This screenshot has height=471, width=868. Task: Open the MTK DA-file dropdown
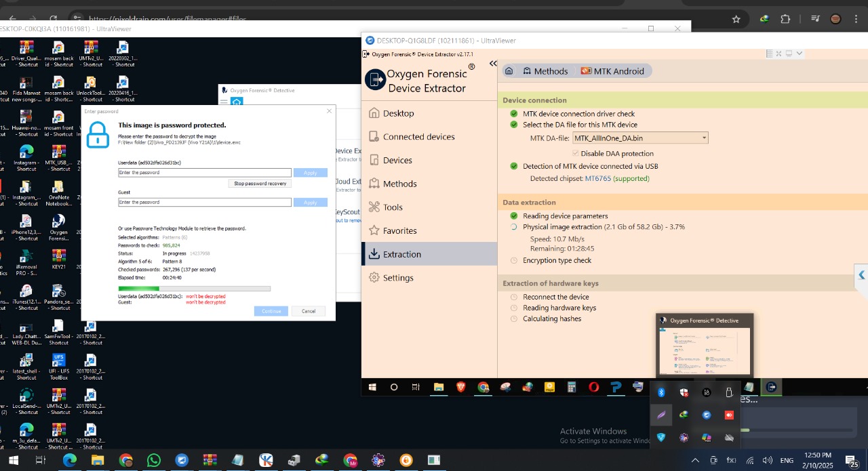[640, 138]
